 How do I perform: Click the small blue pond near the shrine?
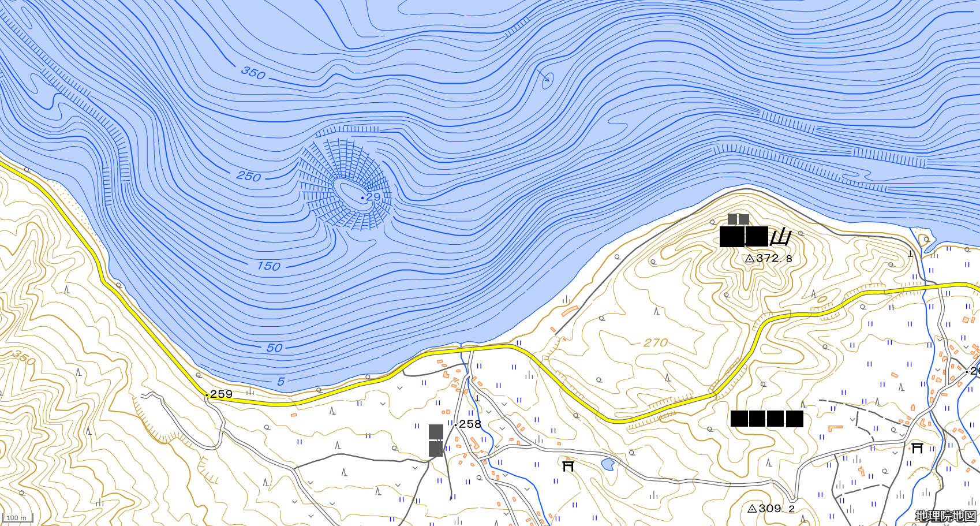tap(607, 464)
